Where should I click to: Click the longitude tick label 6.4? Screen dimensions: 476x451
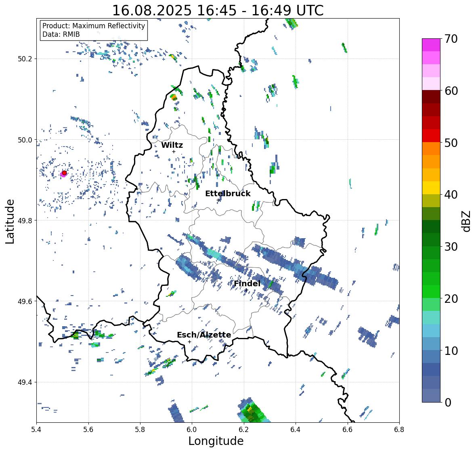(x=296, y=429)
